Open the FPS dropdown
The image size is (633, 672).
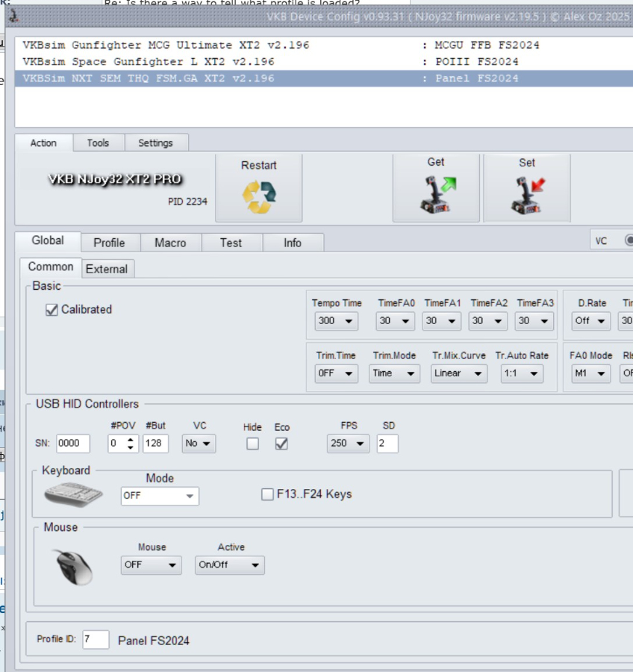(348, 444)
